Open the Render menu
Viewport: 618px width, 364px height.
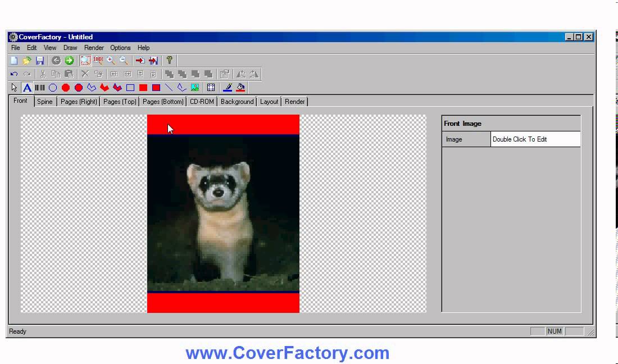click(x=94, y=48)
